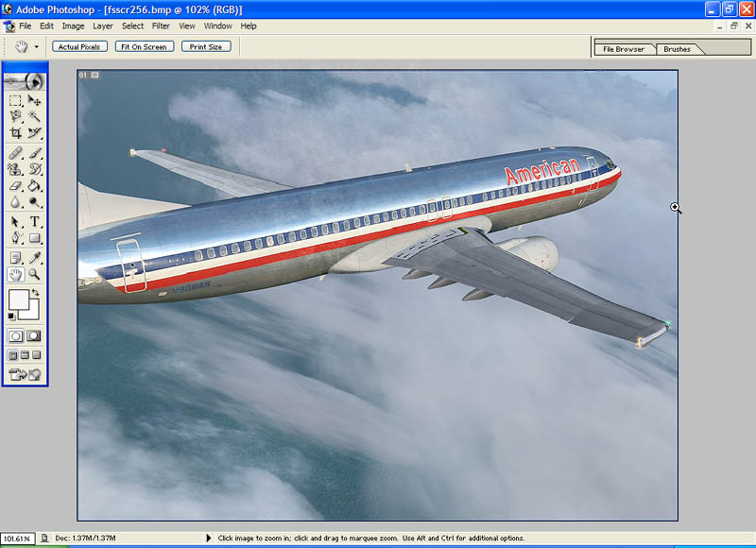756x548 pixels.
Task: Select the Paint Bucket tool
Action: tap(35, 186)
